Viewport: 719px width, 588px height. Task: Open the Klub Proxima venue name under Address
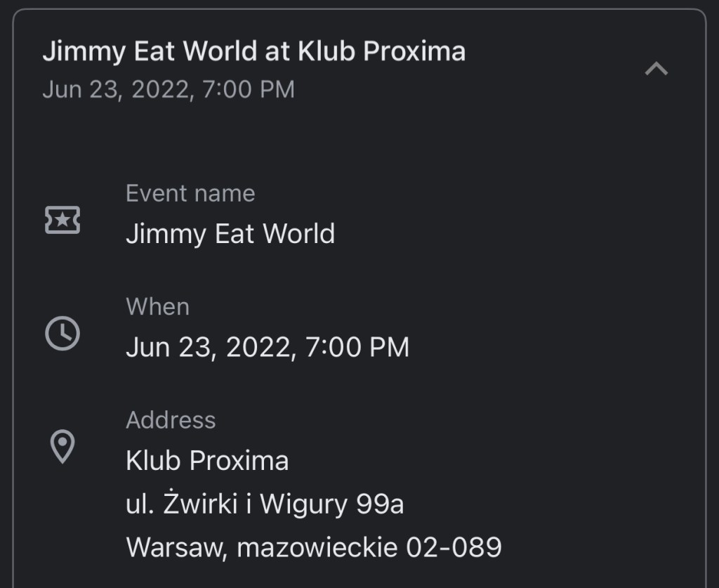coord(207,461)
